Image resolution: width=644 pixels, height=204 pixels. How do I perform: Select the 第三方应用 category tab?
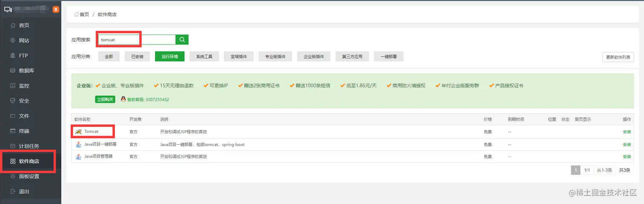point(352,56)
